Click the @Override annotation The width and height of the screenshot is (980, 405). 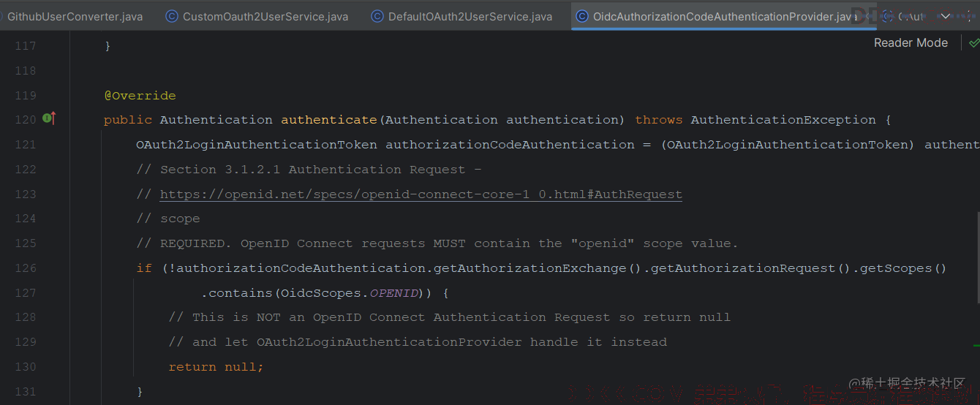pyautogui.click(x=140, y=96)
